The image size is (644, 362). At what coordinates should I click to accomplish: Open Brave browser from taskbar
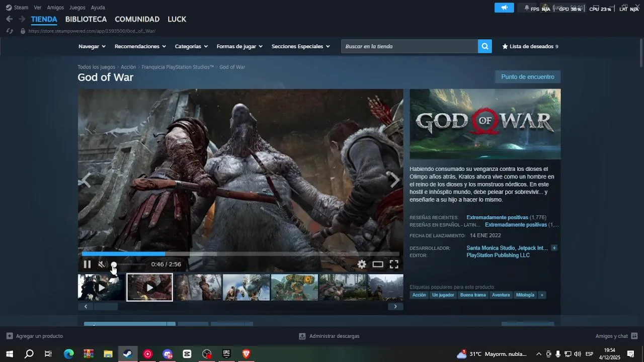click(246, 354)
